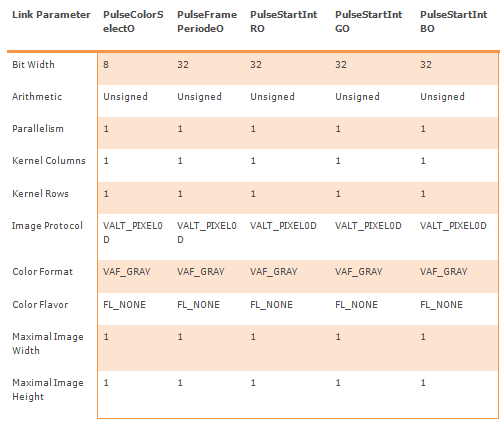
Task: Select the Maximal Image Width row label
Action: [48, 343]
